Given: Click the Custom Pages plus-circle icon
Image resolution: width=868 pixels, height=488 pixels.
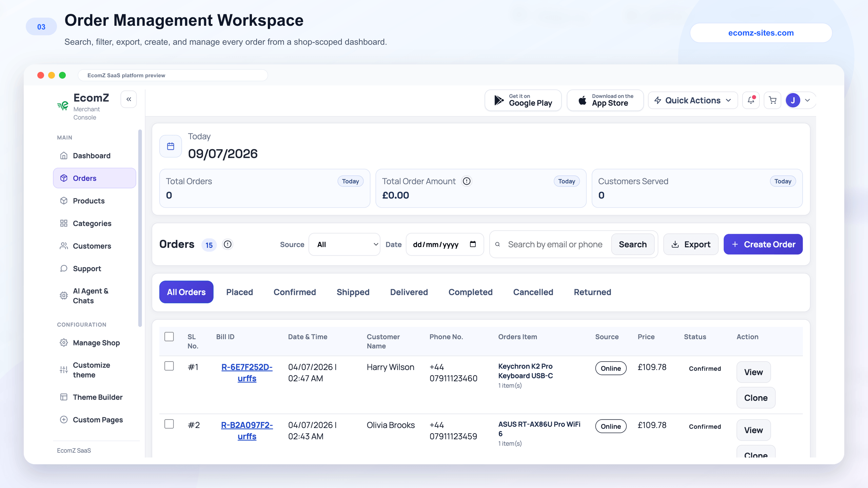Looking at the screenshot, I should [x=64, y=420].
